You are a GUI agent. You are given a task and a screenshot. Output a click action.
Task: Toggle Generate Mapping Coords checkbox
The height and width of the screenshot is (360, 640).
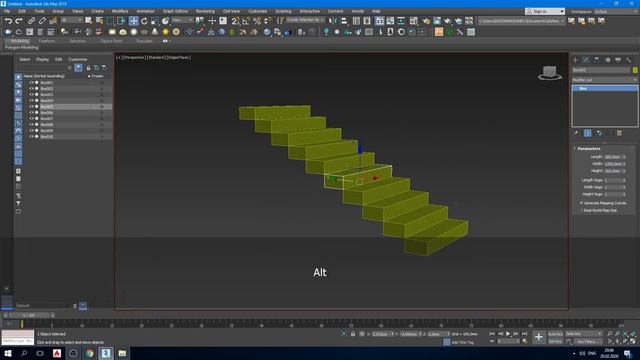coord(581,203)
